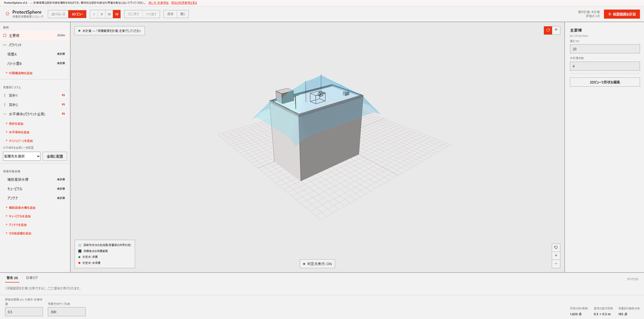644x319 pixels.
Task: Click the 保護範囲を計算 button
Action: pyautogui.click(x=622, y=14)
